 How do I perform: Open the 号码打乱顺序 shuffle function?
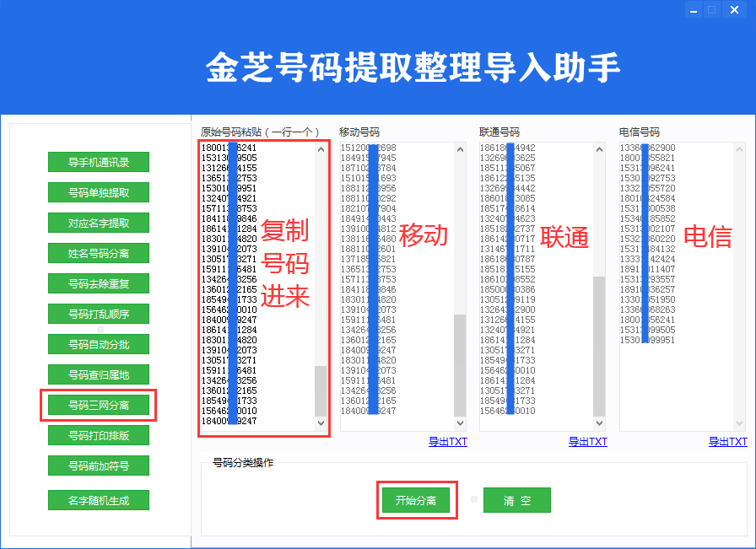click(x=99, y=314)
